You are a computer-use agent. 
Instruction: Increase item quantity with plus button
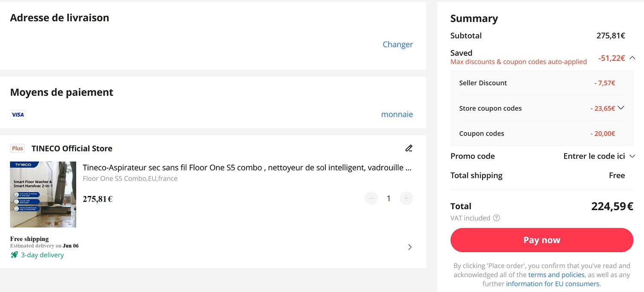click(406, 198)
